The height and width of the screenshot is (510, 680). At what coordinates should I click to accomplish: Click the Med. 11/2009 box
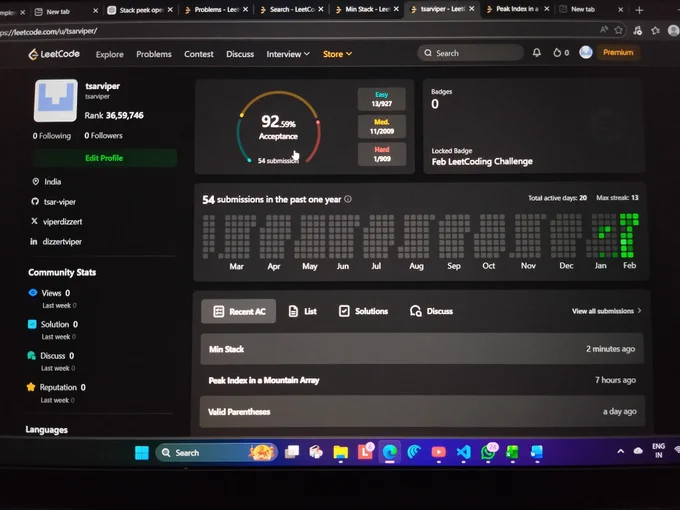(382, 126)
